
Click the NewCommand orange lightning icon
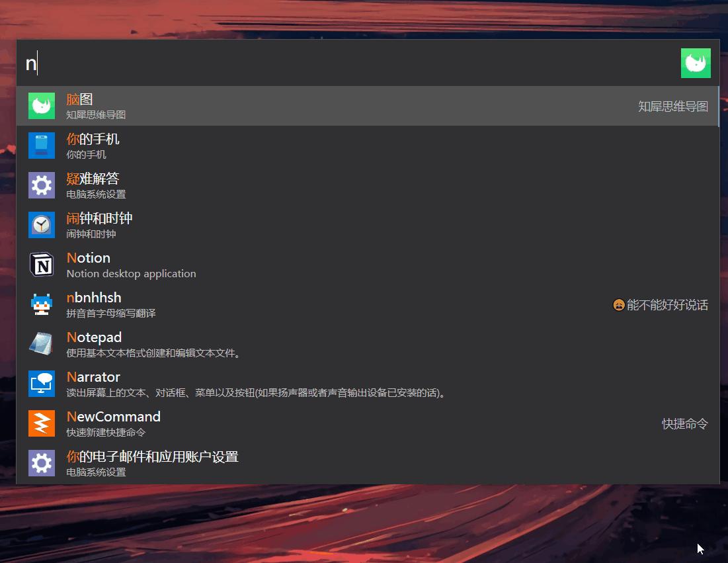coord(41,423)
